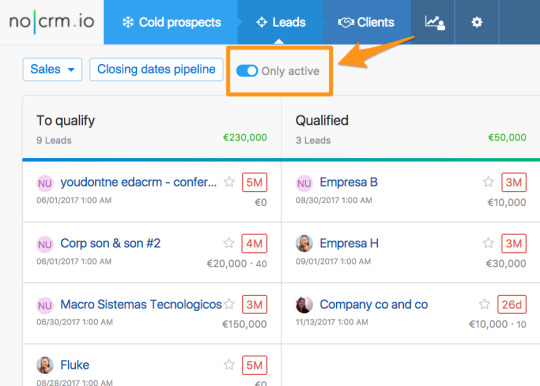Click the 3 Leads count
This screenshot has height=386, width=540.
click(313, 140)
